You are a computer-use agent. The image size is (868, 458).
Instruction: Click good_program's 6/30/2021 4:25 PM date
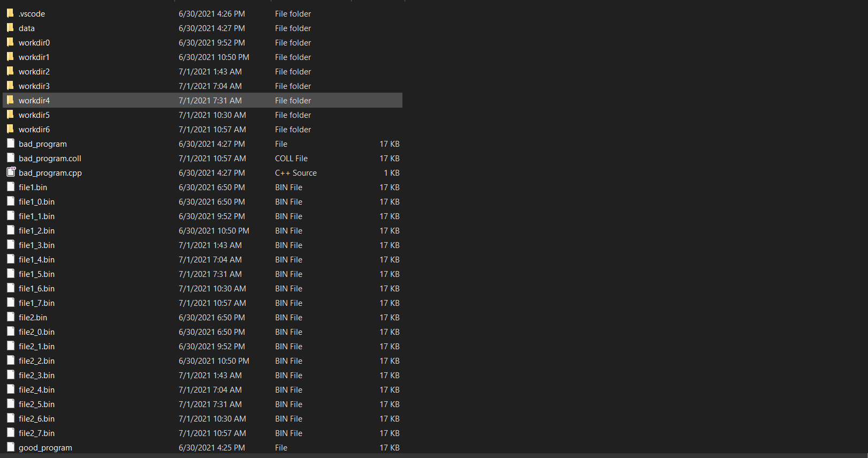pos(212,448)
